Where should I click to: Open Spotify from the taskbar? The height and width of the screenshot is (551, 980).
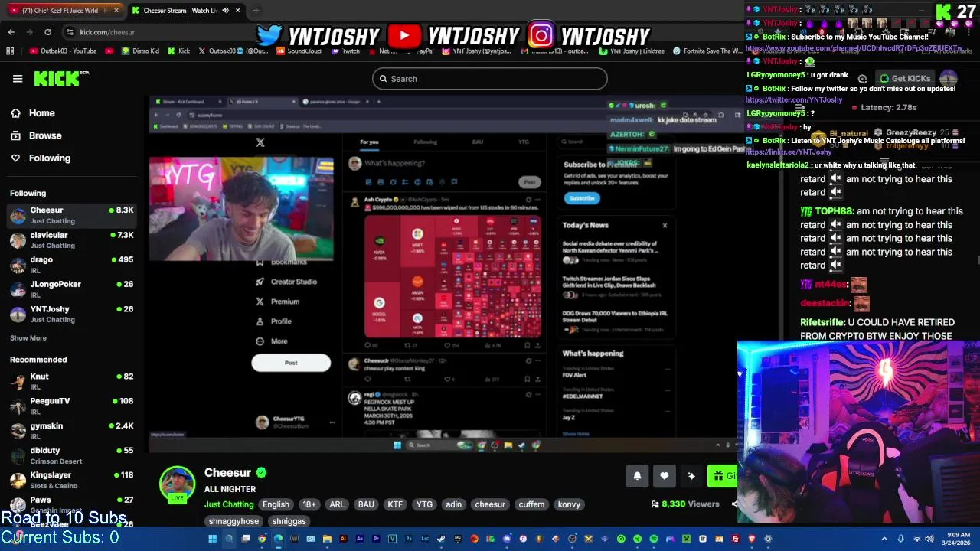point(654,539)
